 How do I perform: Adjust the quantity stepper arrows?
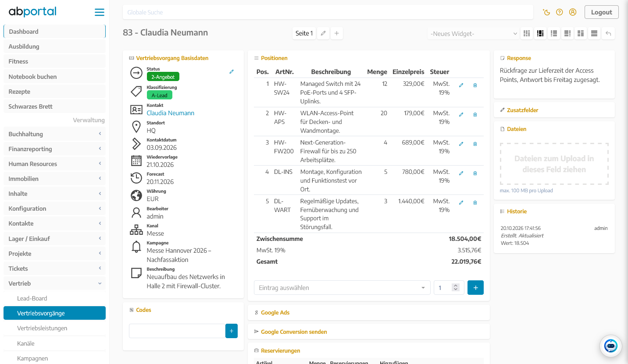click(x=456, y=288)
